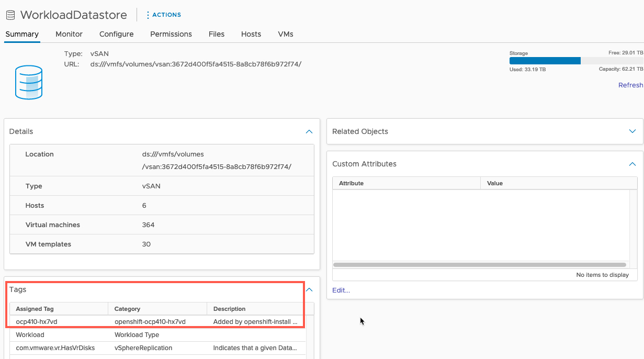The image size is (644, 359).
Task: Click the Hosts value 6 in Details
Action: coord(144,205)
